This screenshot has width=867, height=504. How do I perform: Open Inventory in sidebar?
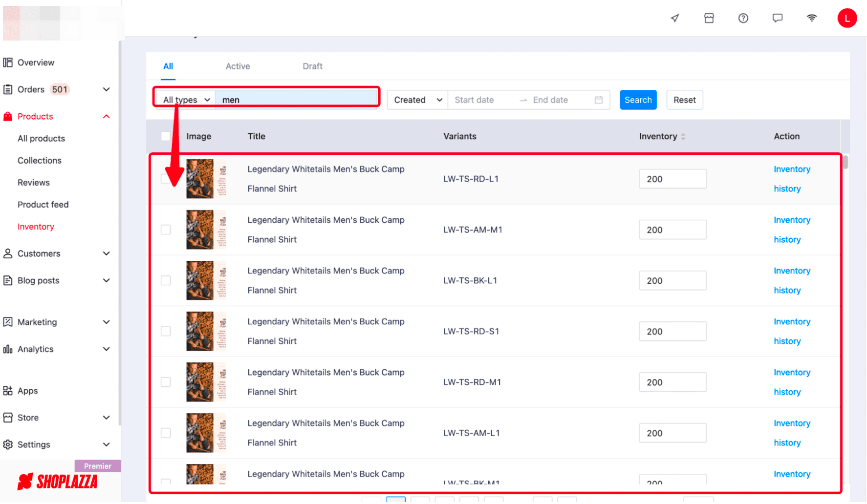[x=36, y=227]
